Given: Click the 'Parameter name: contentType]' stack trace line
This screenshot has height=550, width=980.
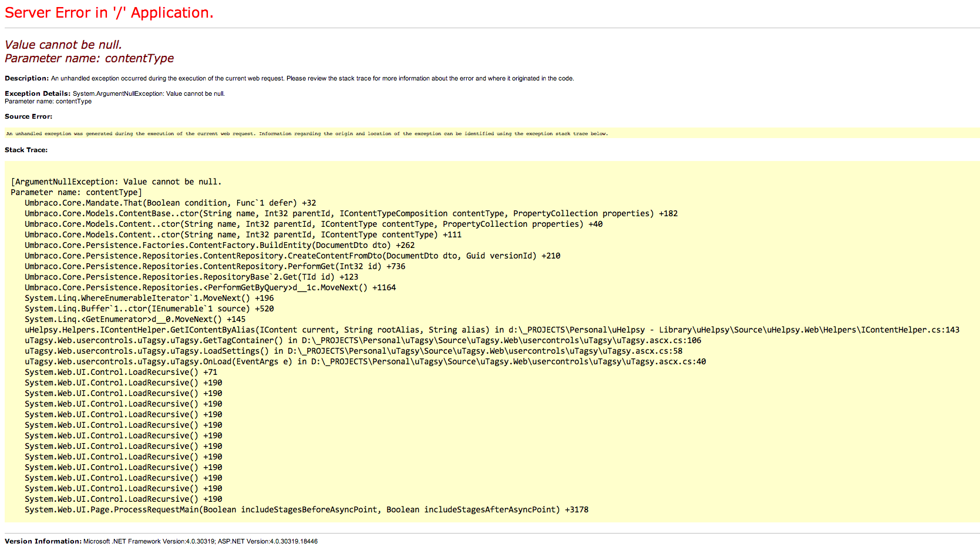Looking at the screenshot, I should 76,192.
